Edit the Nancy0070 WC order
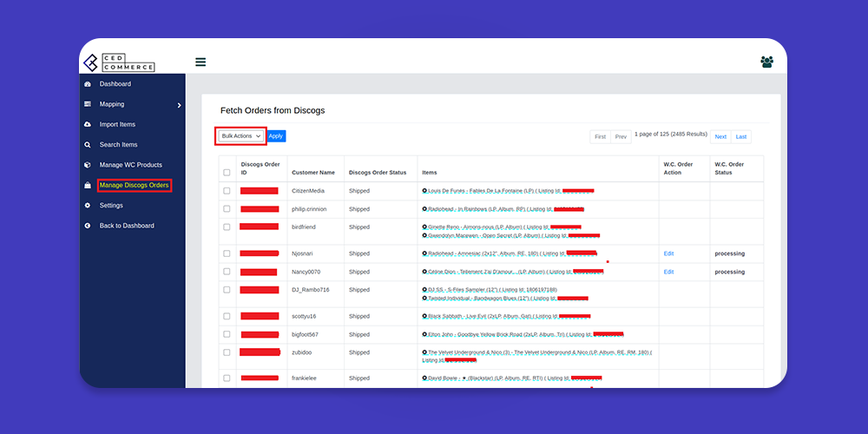Viewport: 868px width, 434px height. pos(668,272)
